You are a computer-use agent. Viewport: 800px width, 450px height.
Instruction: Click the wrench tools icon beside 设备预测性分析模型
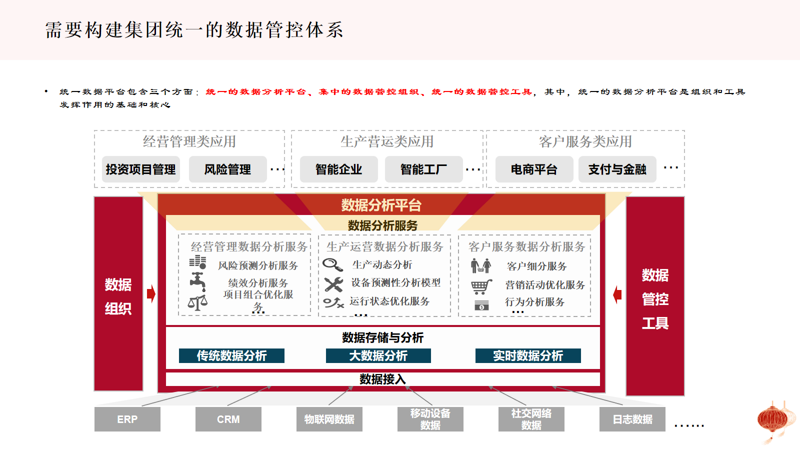334,284
